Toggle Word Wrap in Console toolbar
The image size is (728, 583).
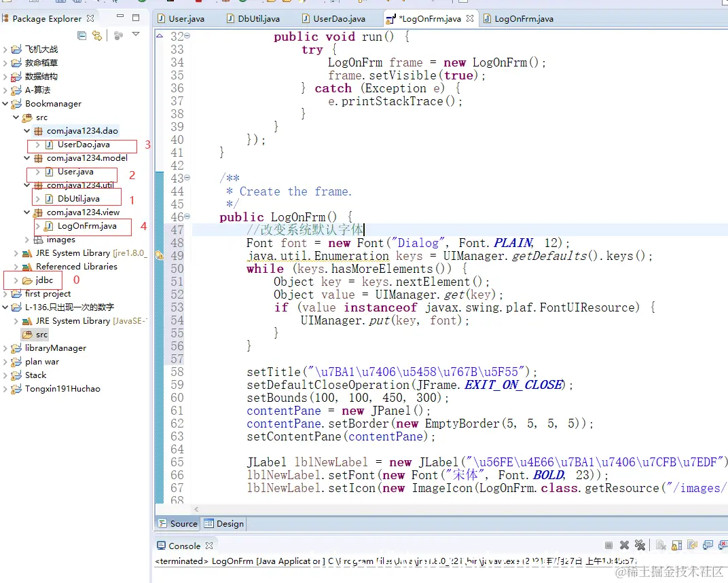point(692,545)
